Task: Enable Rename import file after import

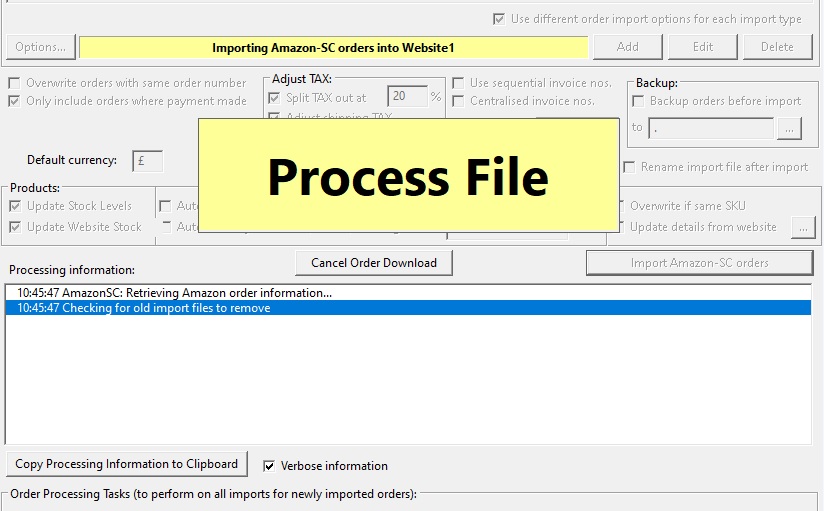Action: click(x=629, y=167)
